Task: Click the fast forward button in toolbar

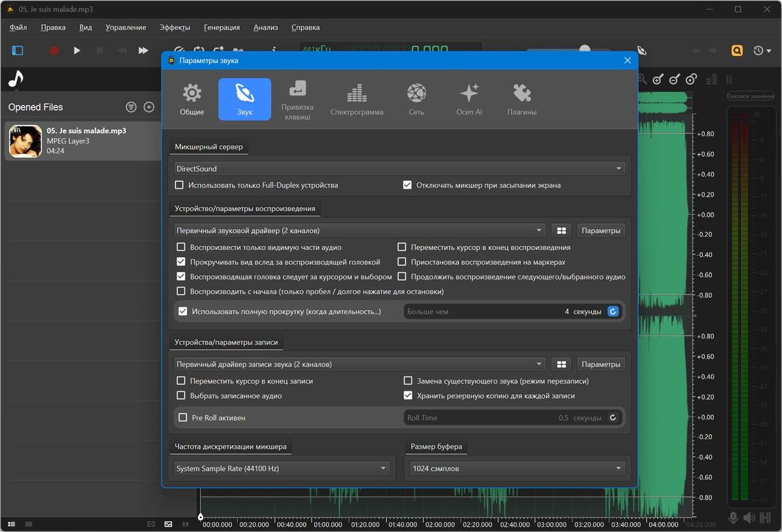Action: pos(143,50)
